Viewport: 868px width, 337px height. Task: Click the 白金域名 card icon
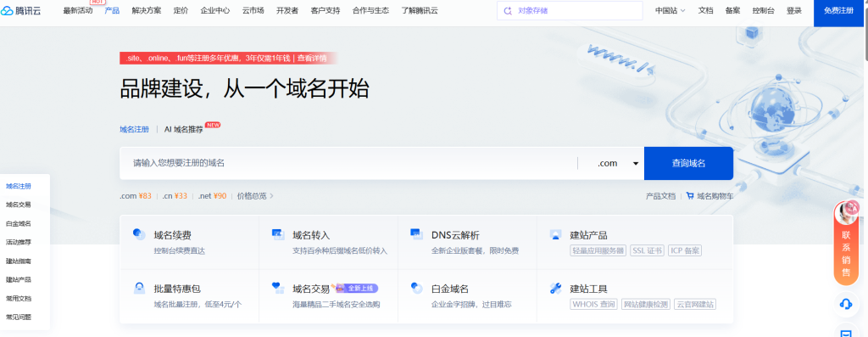[416, 288]
